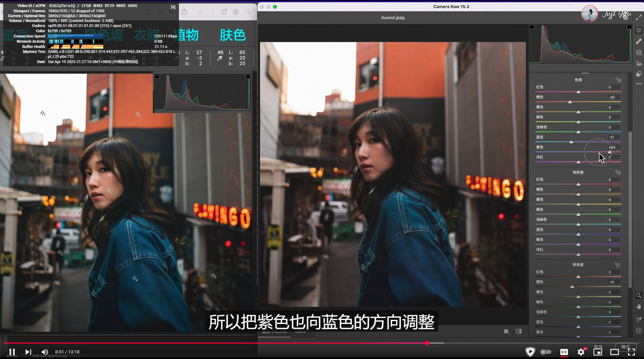Click the Camera Raw panel vertical scrollbar

(630, 209)
